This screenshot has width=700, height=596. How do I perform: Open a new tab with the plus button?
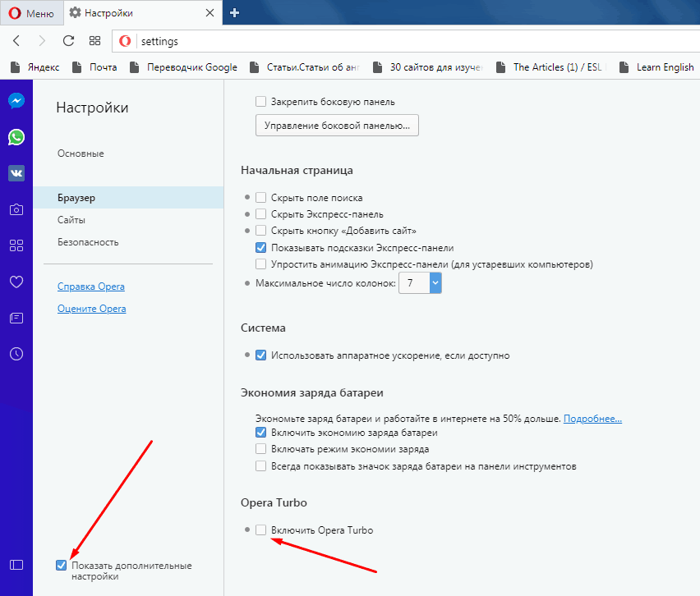[234, 13]
